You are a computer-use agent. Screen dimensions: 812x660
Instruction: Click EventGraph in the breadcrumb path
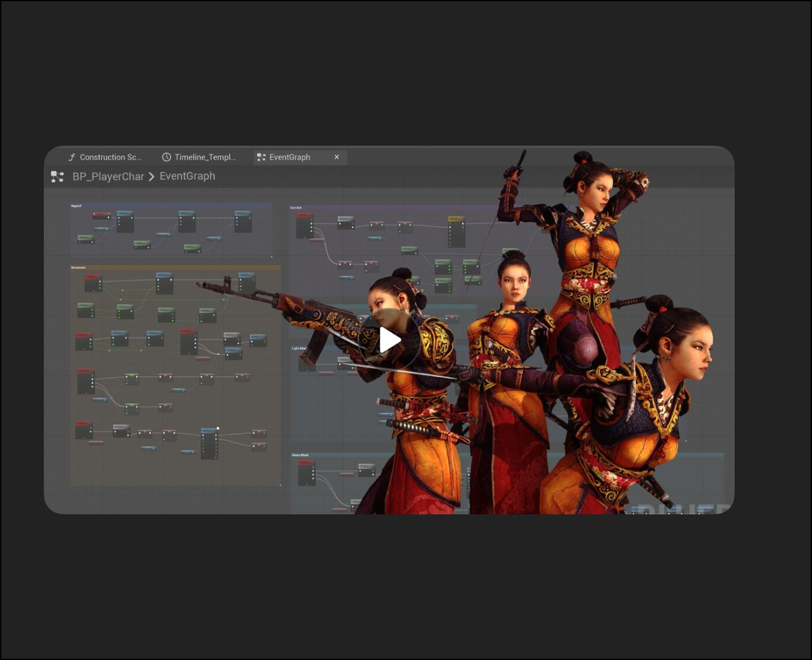(x=187, y=176)
